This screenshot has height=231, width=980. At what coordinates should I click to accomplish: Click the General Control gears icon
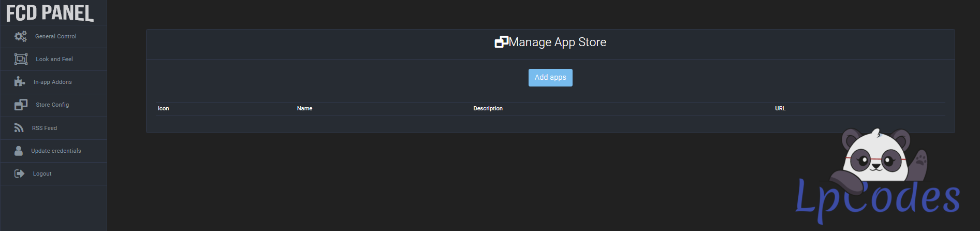[21, 36]
